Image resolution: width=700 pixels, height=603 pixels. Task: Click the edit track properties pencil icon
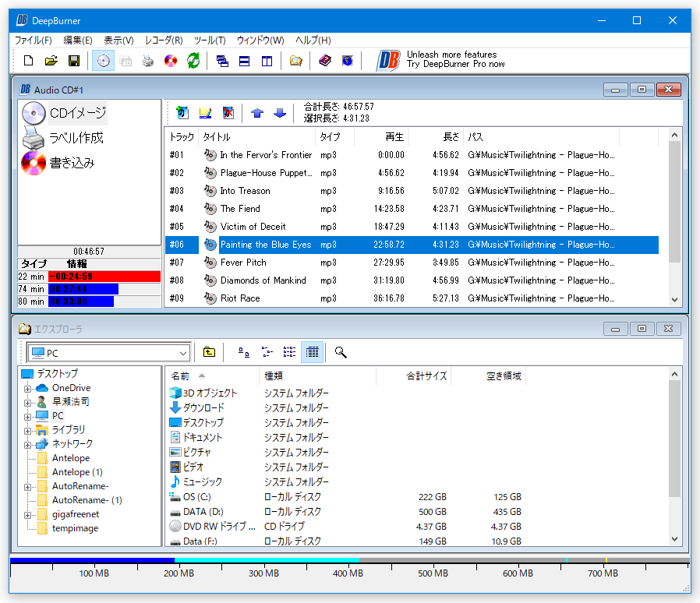pyautogui.click(x=205, y=112)
